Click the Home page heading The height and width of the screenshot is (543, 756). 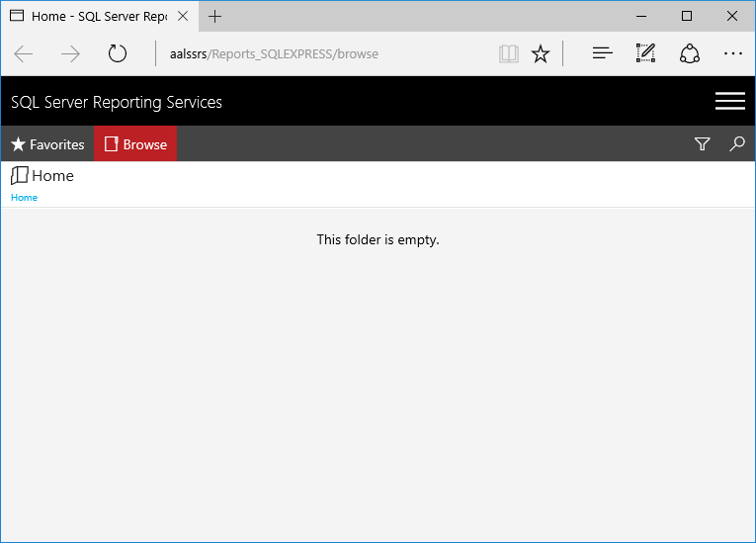[52, 176]
